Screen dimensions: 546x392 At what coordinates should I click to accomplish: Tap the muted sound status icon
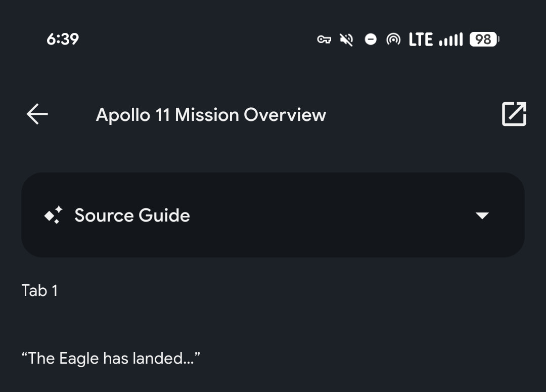coord(347,39)
